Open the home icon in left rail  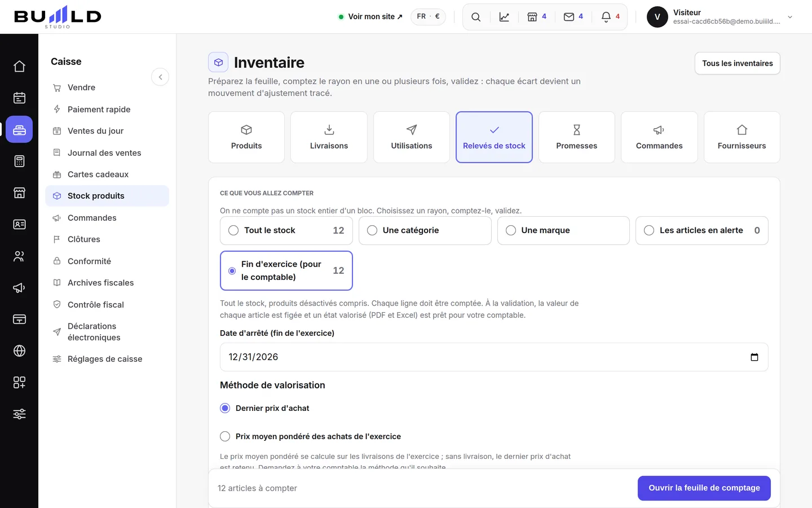pyautogui.click(x=19, y=67)
